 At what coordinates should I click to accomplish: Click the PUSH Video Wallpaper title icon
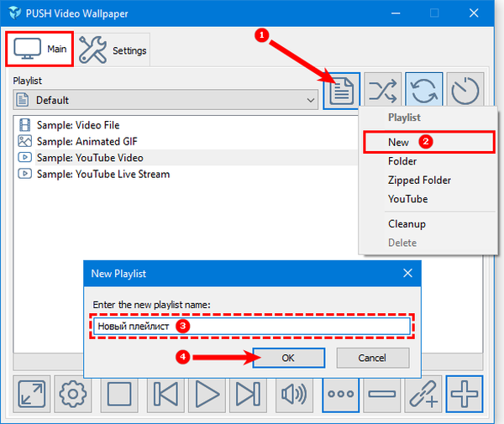click(15, 13)
